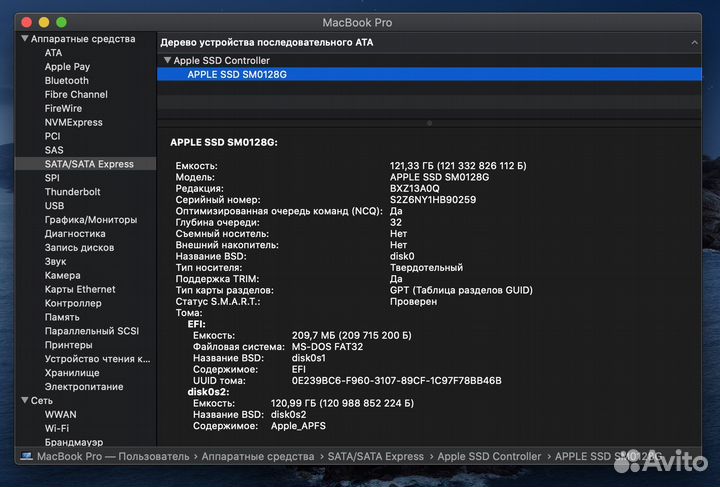This screenshot has height=487, width=720.
Task: Select Thunderbolt in the sidebar
Action: 72,192
